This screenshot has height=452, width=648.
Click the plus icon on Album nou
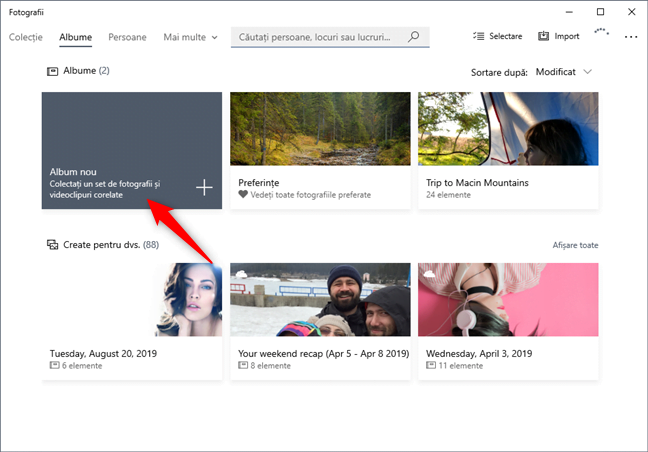204,188
